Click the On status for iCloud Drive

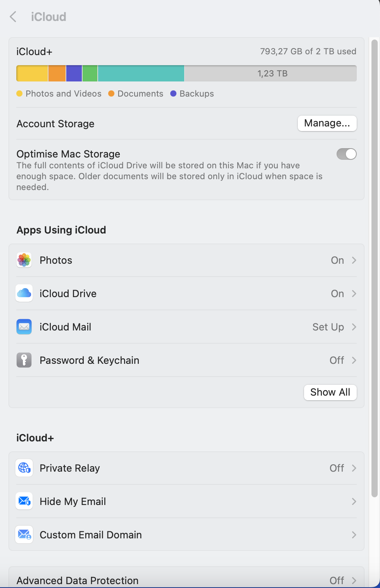tap(337, 294)
